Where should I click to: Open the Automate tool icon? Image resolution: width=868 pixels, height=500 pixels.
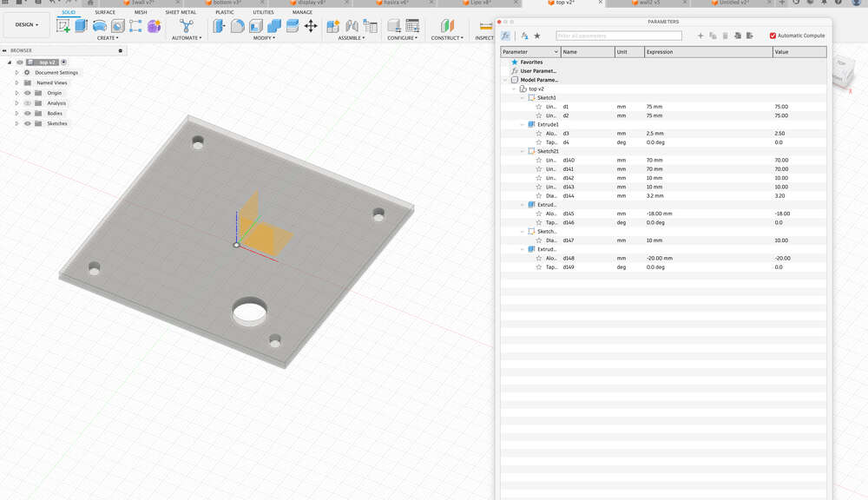(x=187, y=25)
